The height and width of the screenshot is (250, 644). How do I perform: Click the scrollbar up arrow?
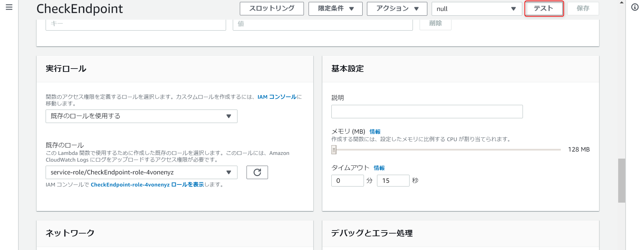coord(622,2)
